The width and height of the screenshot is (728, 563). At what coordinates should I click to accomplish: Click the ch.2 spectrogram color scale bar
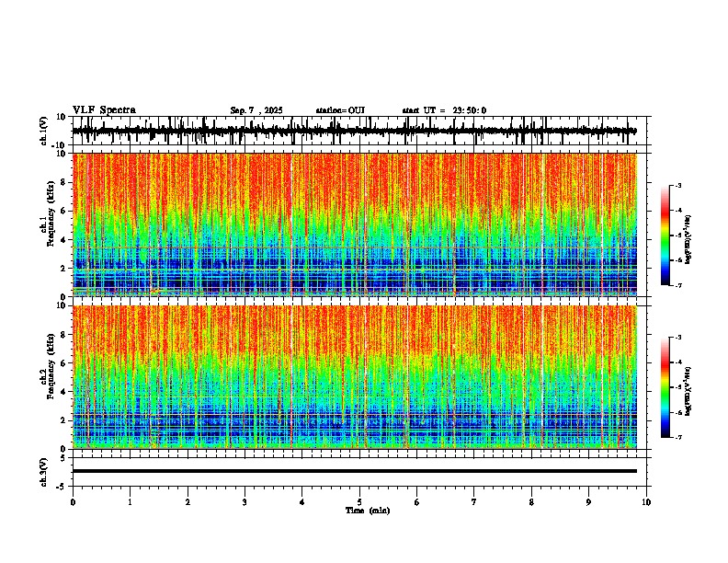coord(665,387)
